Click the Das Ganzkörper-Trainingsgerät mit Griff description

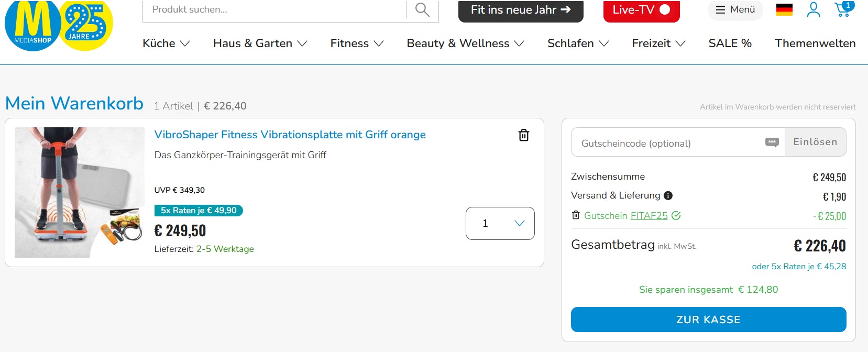pyautogui.click(x=240, y=155)
